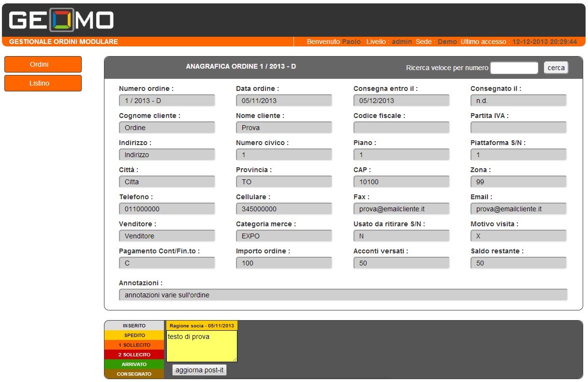Click the Numero ordine field

[167, 101]
